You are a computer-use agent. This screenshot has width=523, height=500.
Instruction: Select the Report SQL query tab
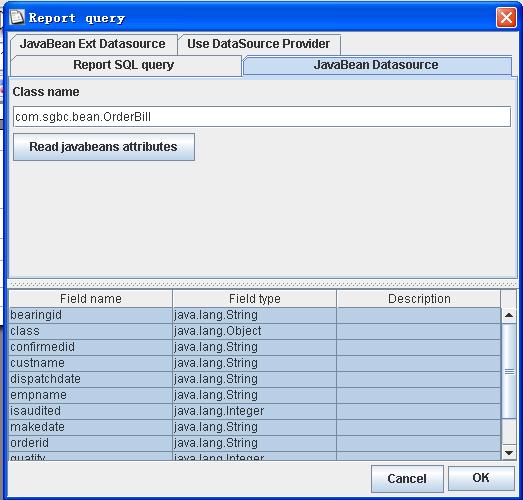pos(125,65)
